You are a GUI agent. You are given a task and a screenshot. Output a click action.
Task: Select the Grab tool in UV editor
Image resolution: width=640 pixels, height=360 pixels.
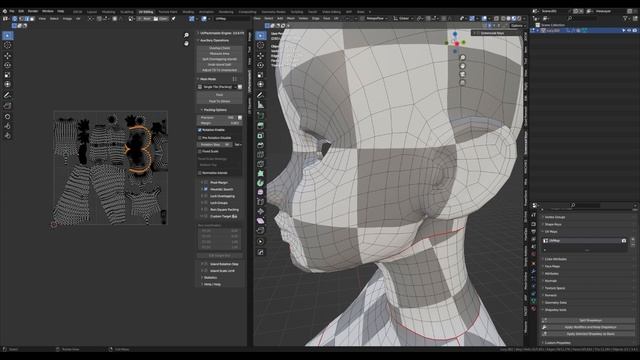coord(7,116)
